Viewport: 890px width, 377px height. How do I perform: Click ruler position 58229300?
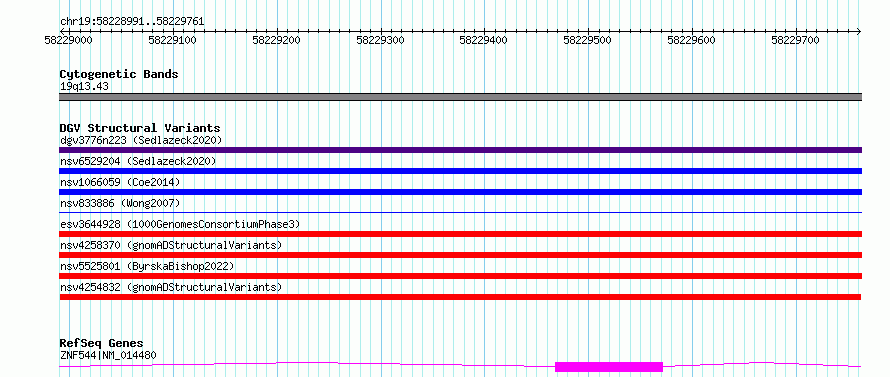coord(380,40)
